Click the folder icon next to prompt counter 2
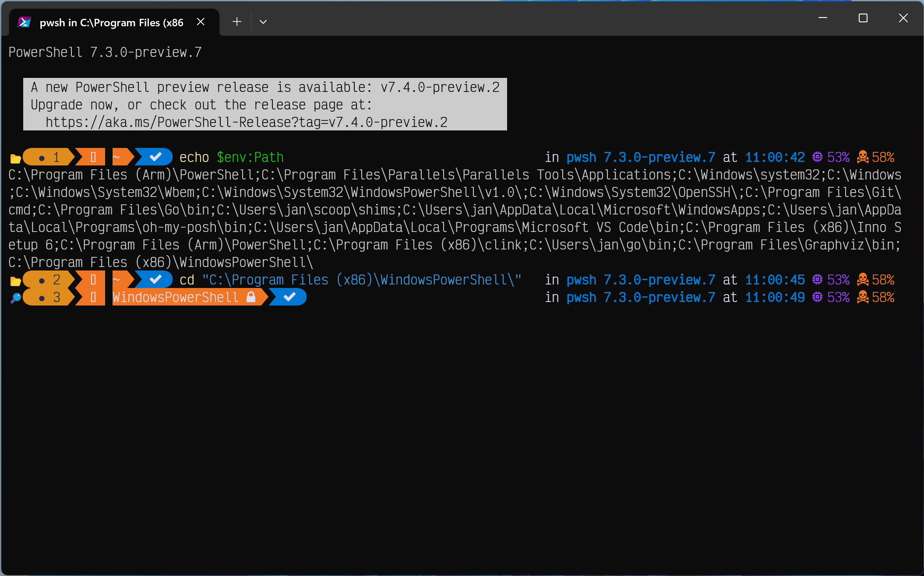 point(14,279)
